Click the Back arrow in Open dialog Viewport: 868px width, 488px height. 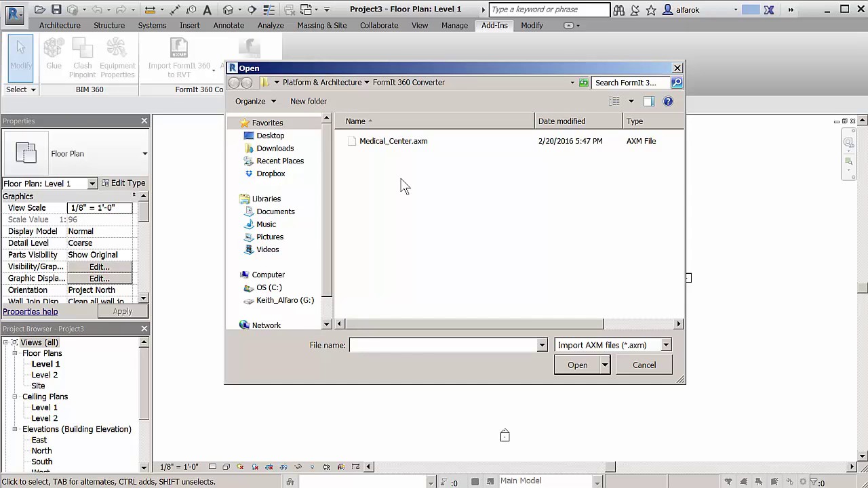234,83
